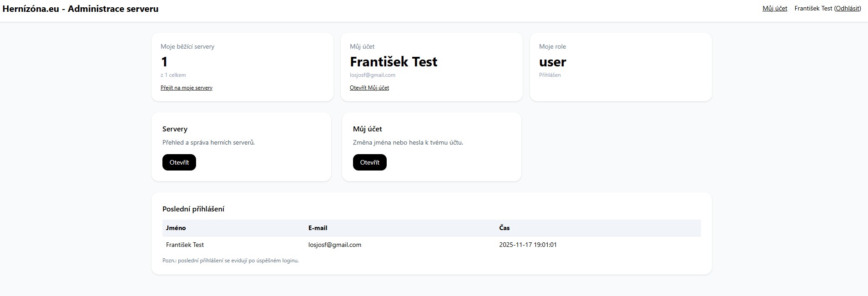
Task: Click the E-mail column header
Action: 318,228
